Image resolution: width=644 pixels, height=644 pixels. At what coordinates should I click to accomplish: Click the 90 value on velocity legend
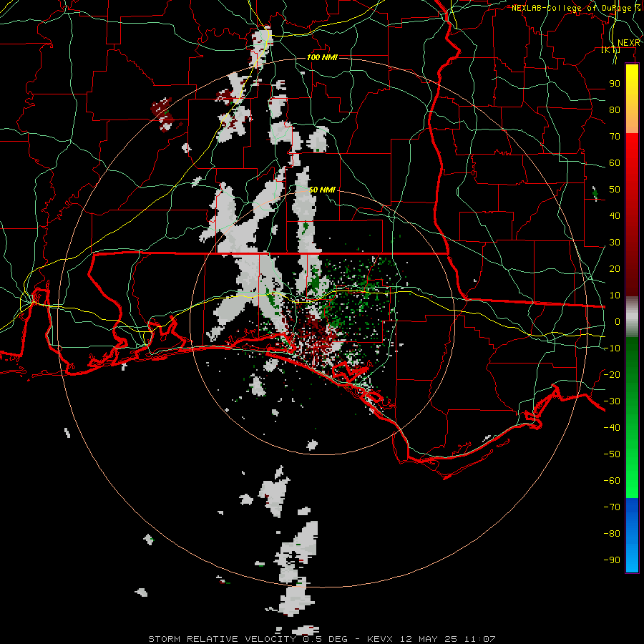[615, 84]
